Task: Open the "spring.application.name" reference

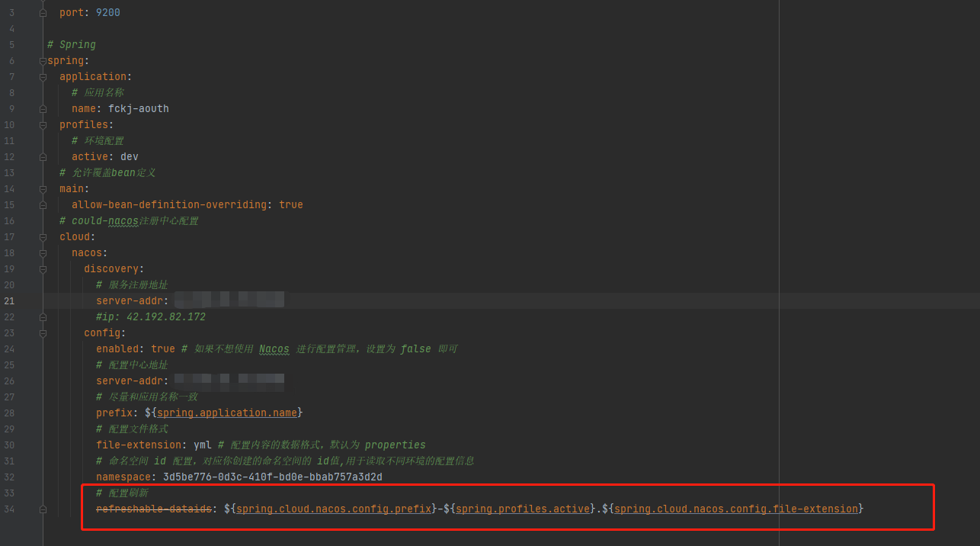Action: click(x=226, y=413)
